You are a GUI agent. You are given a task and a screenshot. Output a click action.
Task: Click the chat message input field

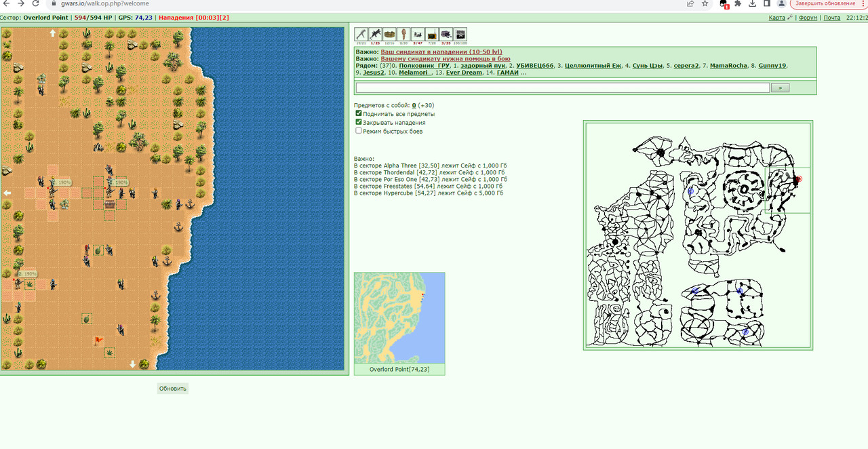pyautogui.click(x=563, y=87)
